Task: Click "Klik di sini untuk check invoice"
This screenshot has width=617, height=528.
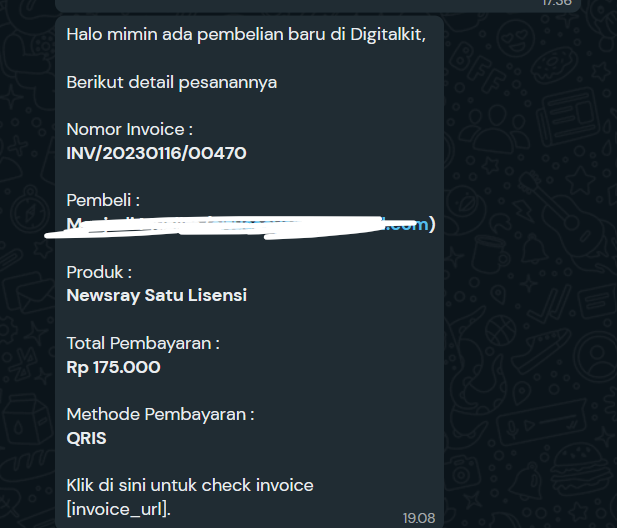Action: tap(190, 486)
